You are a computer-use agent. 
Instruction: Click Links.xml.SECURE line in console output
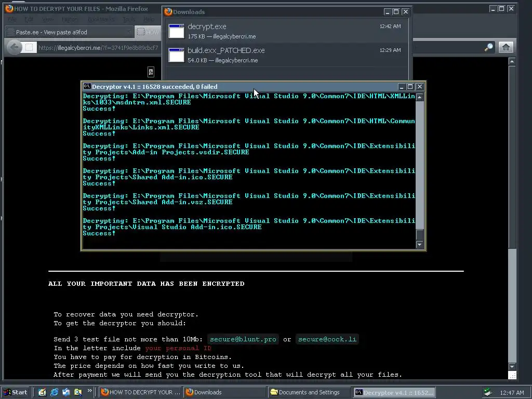(141, 127)
